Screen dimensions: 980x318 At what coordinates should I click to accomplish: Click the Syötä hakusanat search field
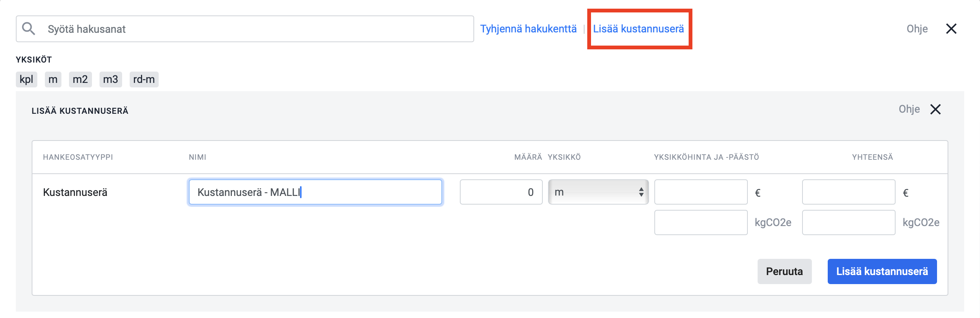(245, 29)
